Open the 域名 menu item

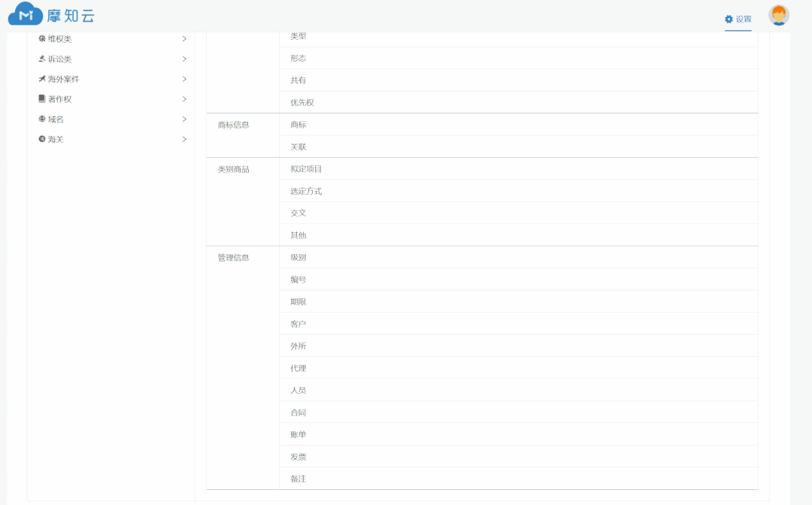click(112, 119)
